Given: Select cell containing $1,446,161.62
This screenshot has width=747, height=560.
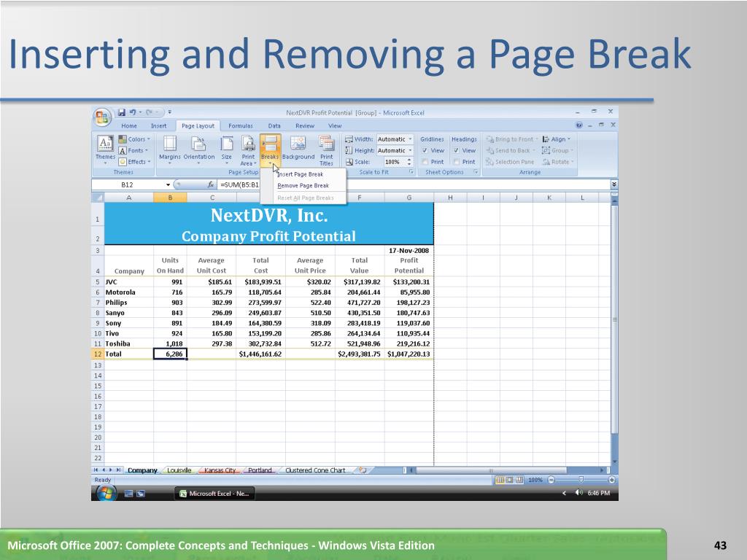Looking at the screenshot, I should point(260,354).
